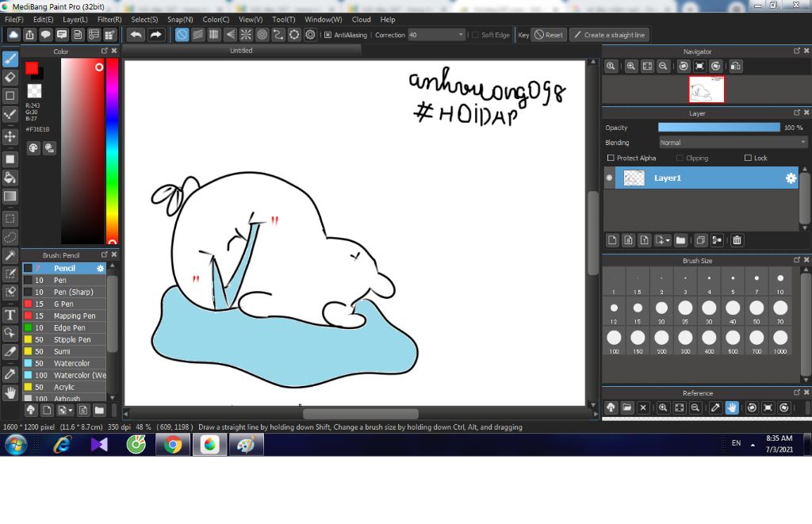Select the Eraser tool
812x524 pixels.
tap(10, 77)
